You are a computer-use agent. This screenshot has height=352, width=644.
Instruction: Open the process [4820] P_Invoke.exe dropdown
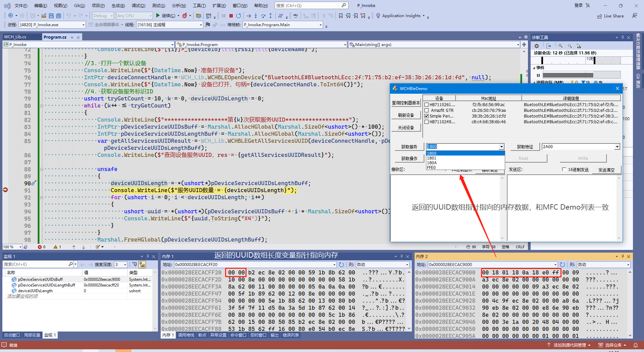[x=52, y=25]
